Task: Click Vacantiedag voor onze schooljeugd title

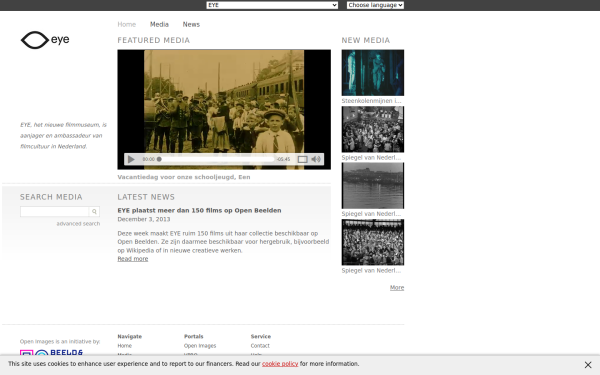Action: [184, 177]
